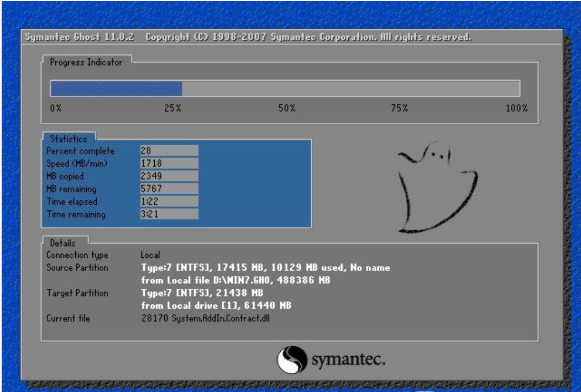
Task: Click the Local drive [1] 61440 MB line
Action: pyautogui.click(x=216, y=306)
